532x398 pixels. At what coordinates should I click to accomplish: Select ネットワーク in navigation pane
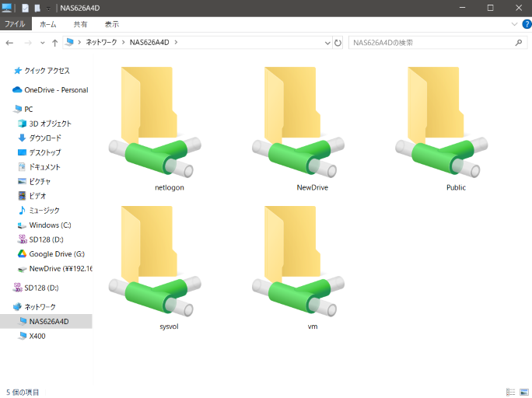(x=40, y=307)
